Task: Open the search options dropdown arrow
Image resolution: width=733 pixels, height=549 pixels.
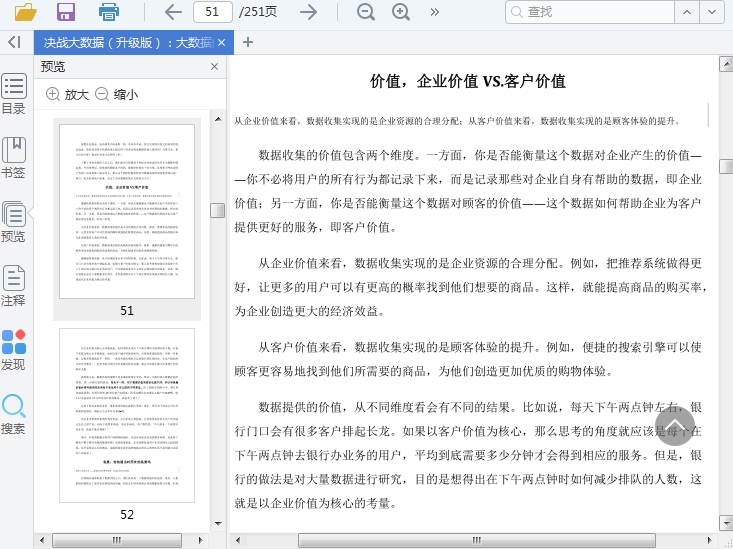Action: point(711,12)
